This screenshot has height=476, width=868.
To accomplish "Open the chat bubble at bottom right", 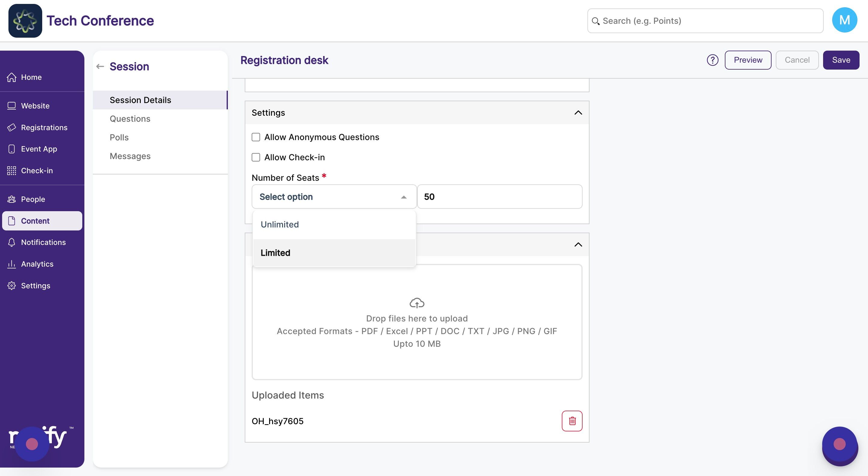I will [x=839, y=445].
